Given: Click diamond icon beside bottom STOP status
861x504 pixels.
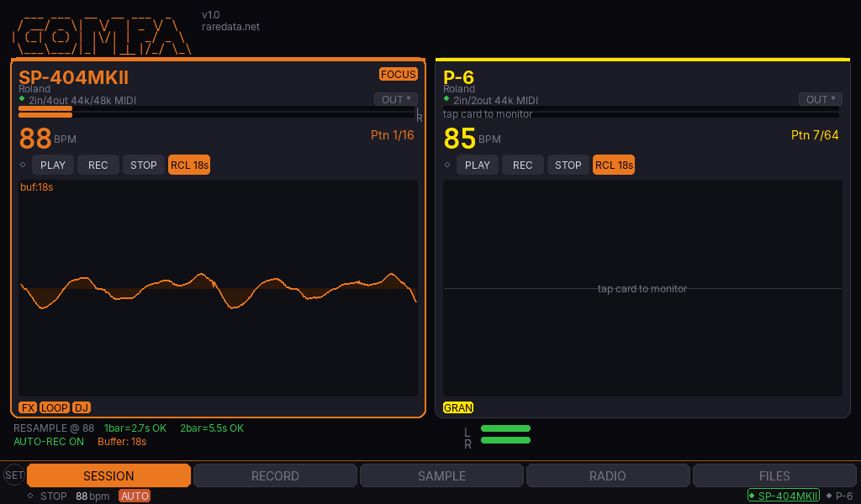Looking at the screenshot, I should [x=30, y=496].
